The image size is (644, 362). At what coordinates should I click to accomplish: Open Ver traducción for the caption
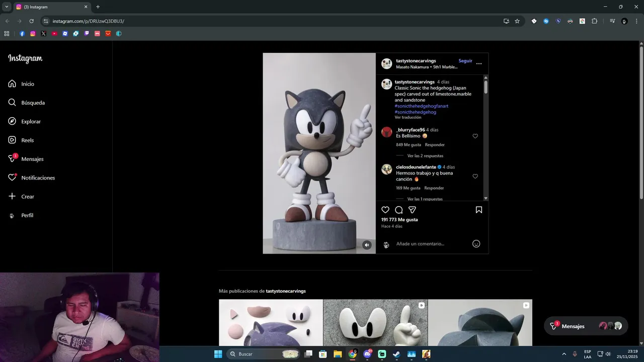pos(408,117)
